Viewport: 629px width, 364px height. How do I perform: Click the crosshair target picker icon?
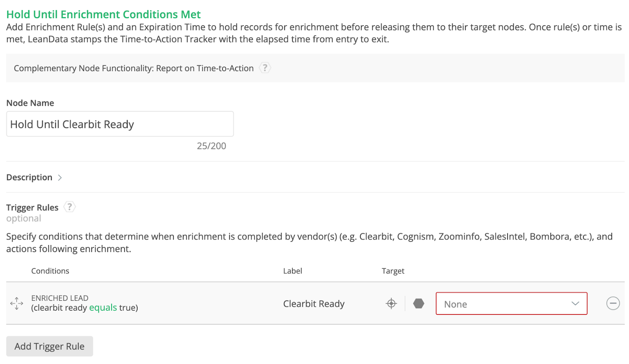[391, 304]
